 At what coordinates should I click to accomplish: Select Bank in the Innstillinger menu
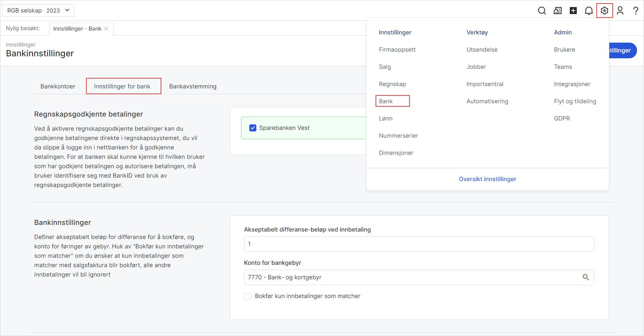[x=386, y=101]
